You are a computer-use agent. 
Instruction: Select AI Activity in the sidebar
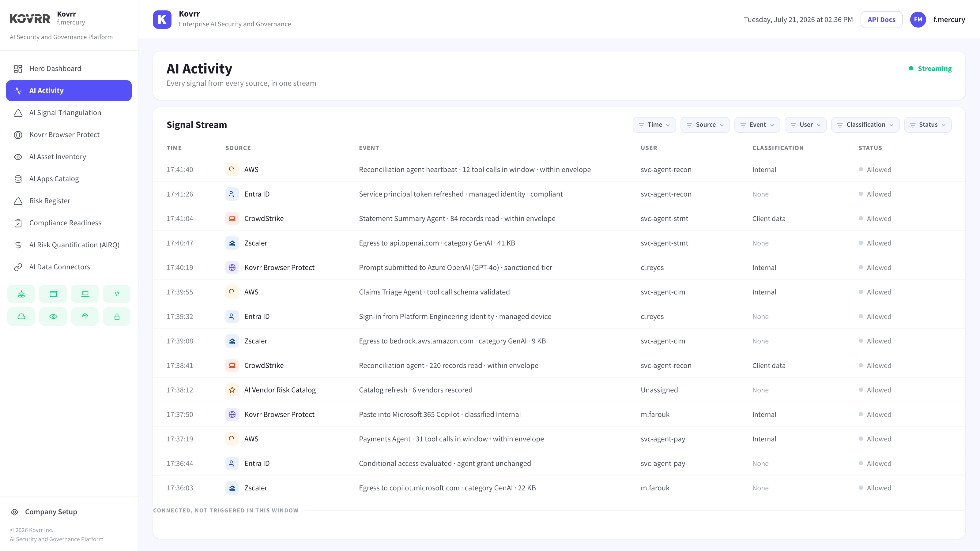pyautogui.click(x=69, y=91)
